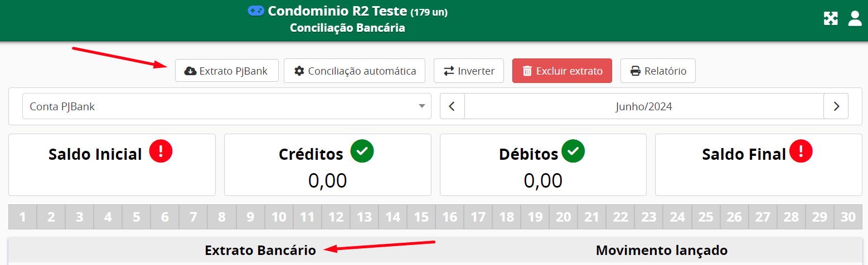Select day 15 in the day strip
This screenshot has width=868, height=265.
pyautogui.click(x=421, y=217)
